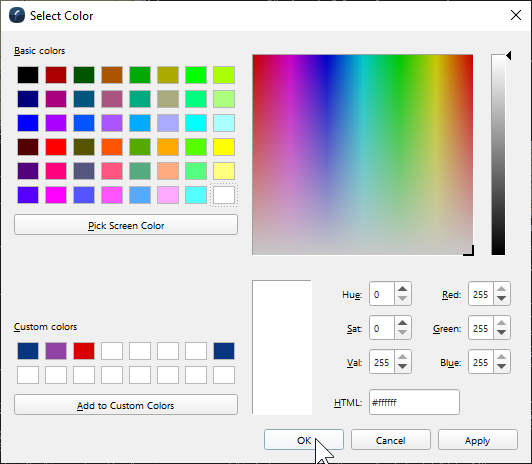
Task: Increase the Sat value with up arrow
Action: [402, 323]
